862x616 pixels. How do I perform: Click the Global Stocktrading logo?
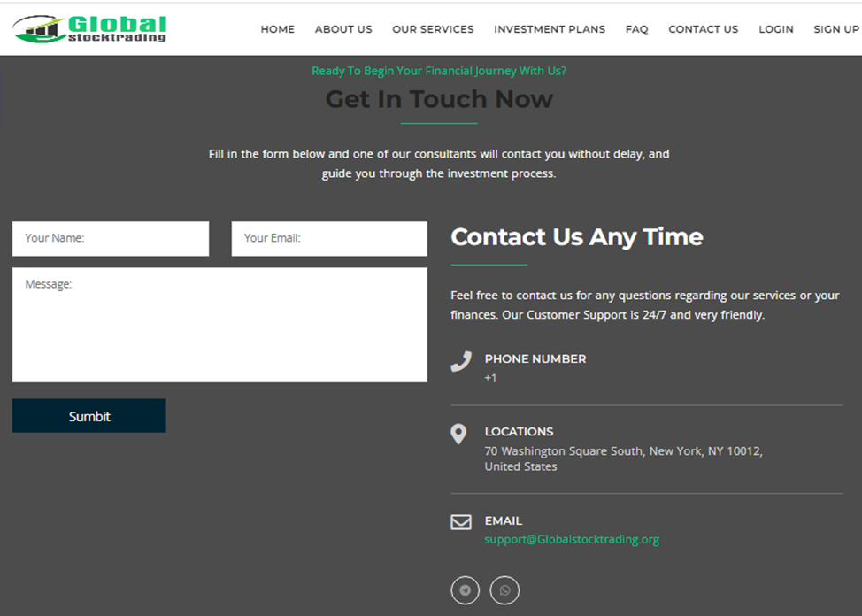pos(89,28)
